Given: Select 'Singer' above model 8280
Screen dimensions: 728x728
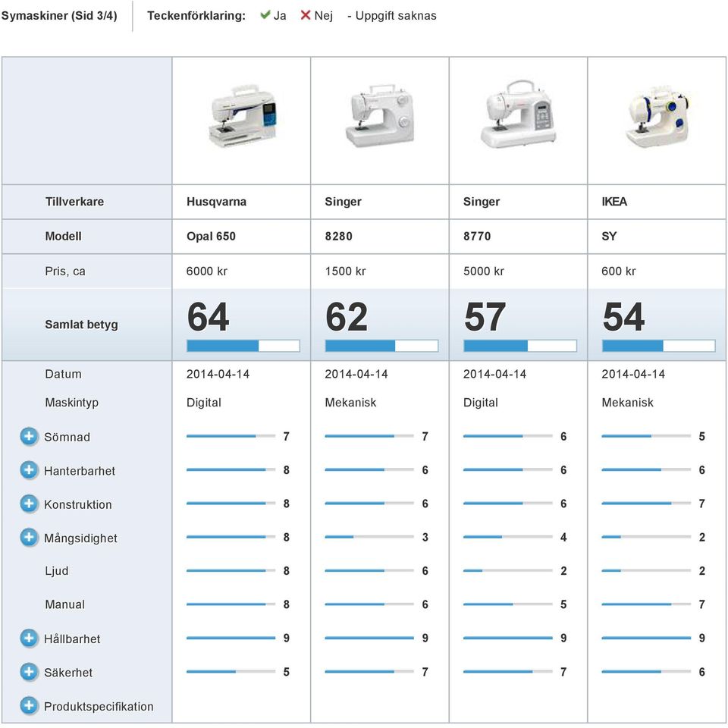Looking at the screenshot, I should (x=343, y=202).
